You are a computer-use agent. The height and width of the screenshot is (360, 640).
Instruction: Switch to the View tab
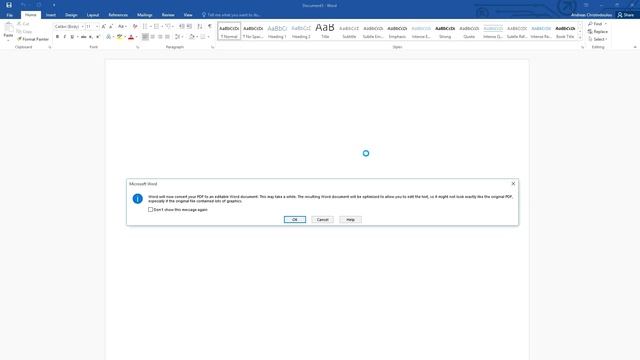tap(188, 15)
